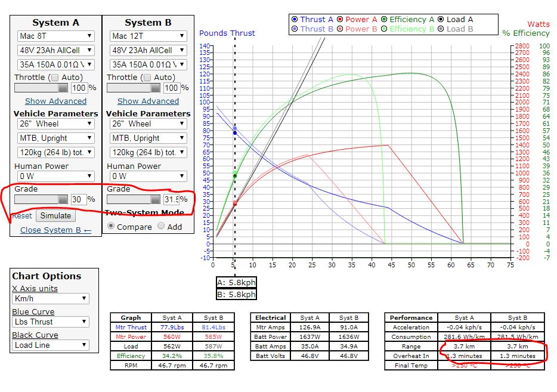The image size is (557, 392).
Task: Open System B wheel size dropdown
Action: click(x=148, y=124)
